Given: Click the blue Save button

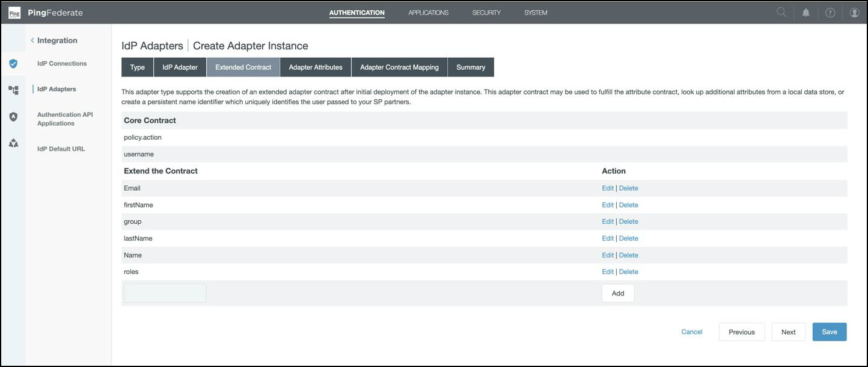Looking at the screenshot, I should tap(829, 332).
